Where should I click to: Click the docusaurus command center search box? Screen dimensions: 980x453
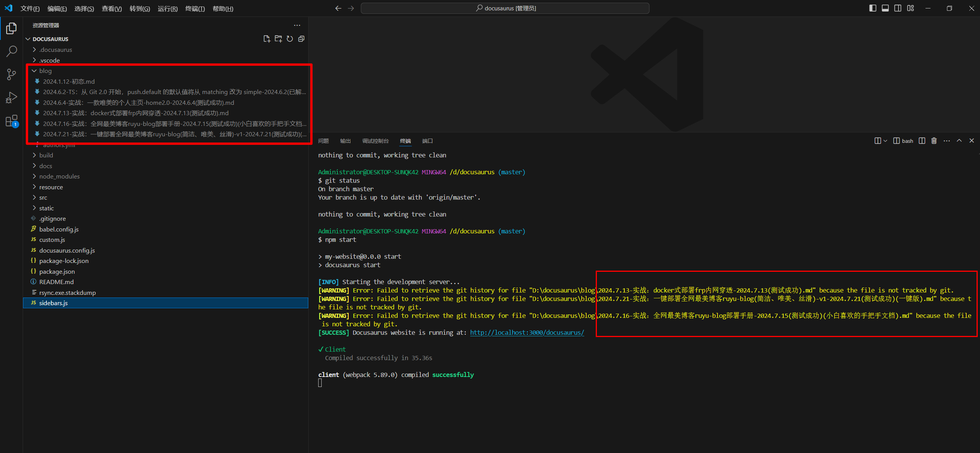point(505,8)
